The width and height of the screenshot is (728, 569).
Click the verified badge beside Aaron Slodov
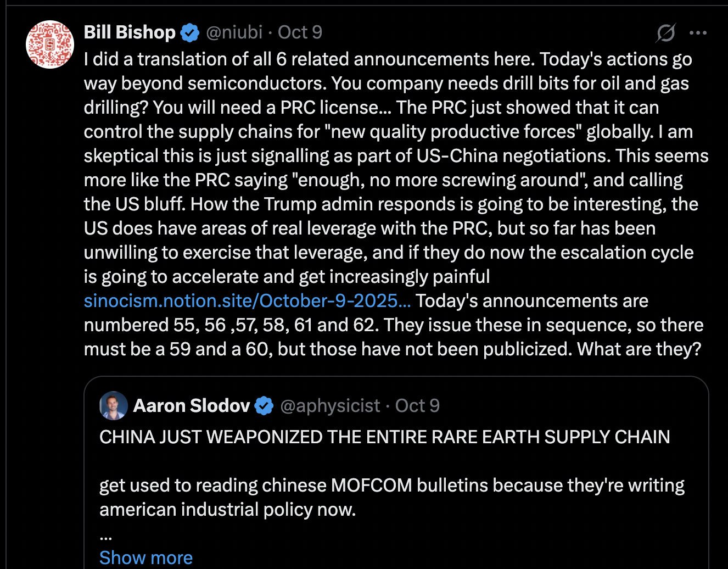point(265,406)
